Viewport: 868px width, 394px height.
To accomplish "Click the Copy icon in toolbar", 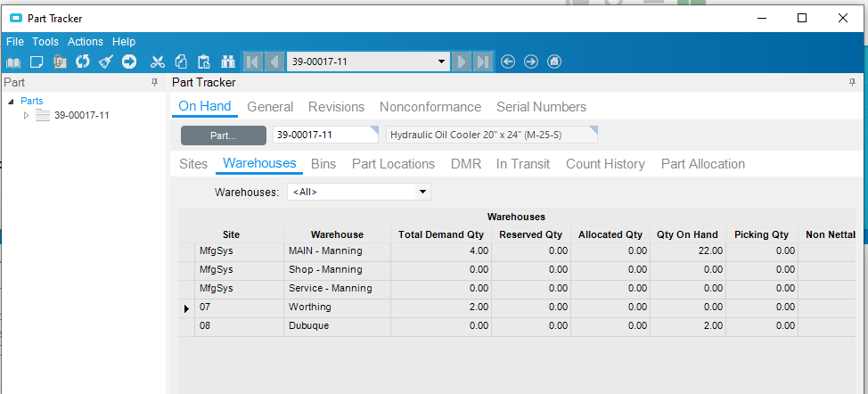I will pyautogui.click(x=181, y=62).
